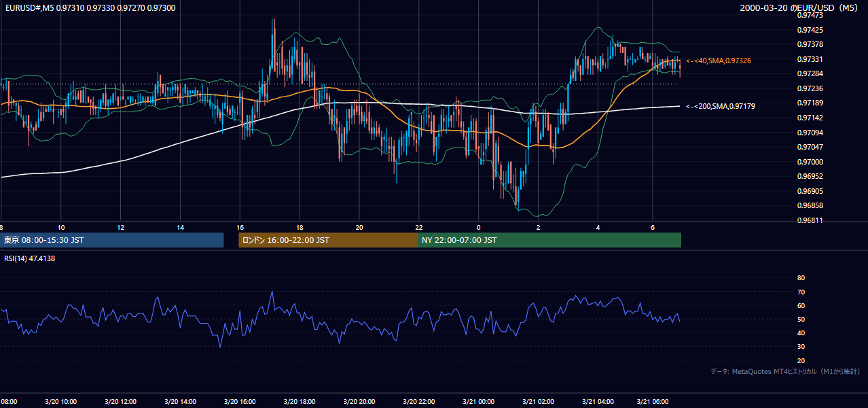Click the London 16:00-22:00 JST session bar
The width and height of the screenshot is (868, 408).
(x=328, y=240)
